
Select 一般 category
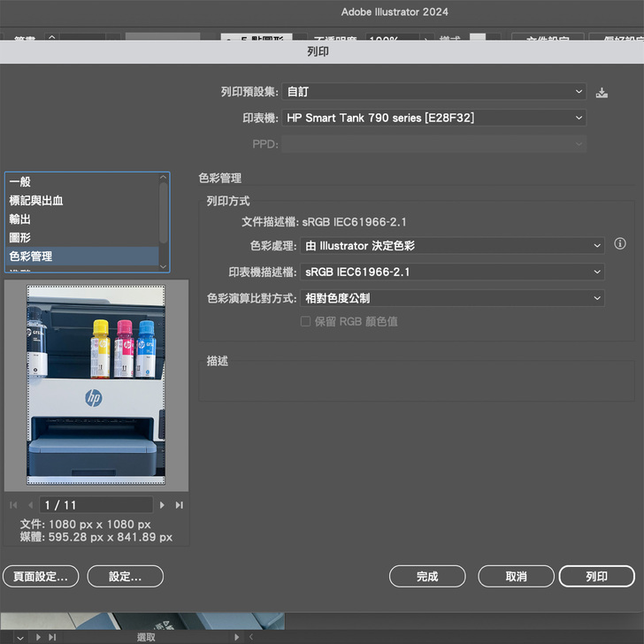[x=82, y=181]
